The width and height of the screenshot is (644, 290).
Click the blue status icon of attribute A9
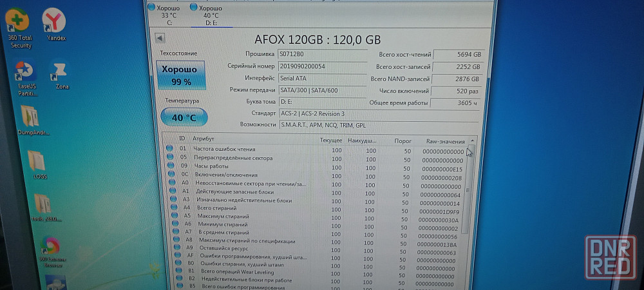tap(177, 247)
